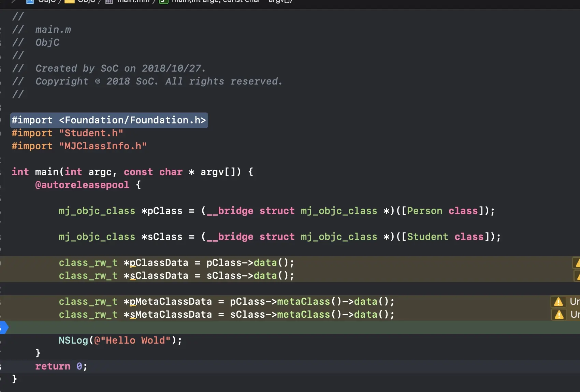Click the "Student" class name in brackets

(427, 237)
